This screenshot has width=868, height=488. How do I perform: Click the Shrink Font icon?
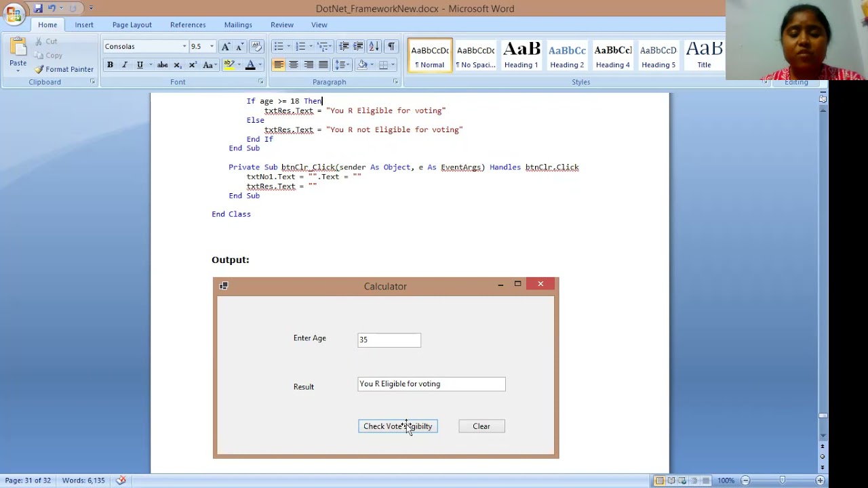pos(239,46)
